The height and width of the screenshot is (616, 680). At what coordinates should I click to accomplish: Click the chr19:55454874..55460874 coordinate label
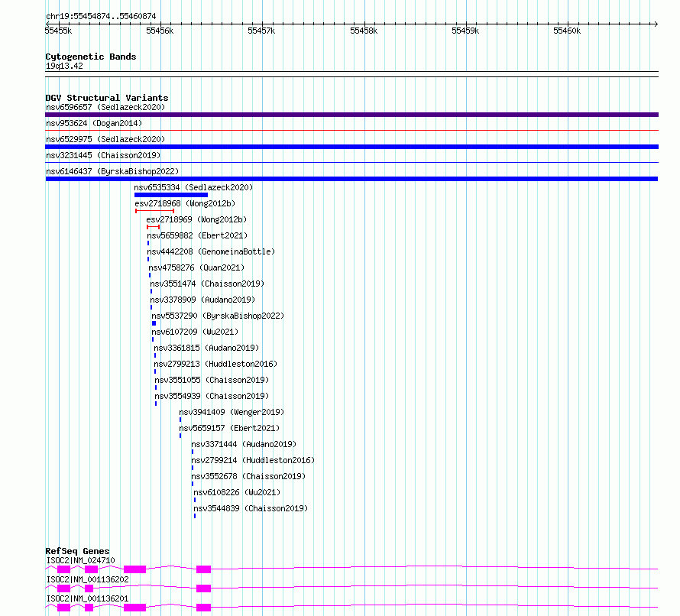(x=101, y=17)
